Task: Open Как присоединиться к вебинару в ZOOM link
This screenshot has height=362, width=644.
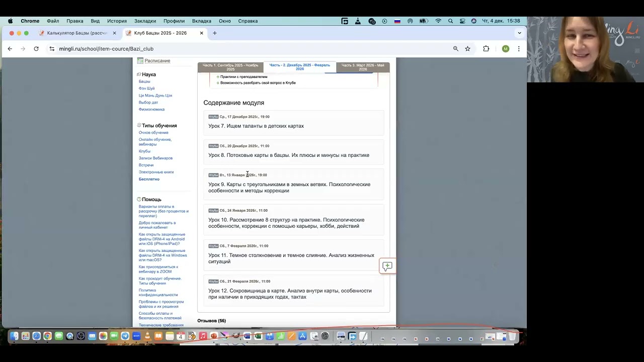Action: click(x=158, y=269)
